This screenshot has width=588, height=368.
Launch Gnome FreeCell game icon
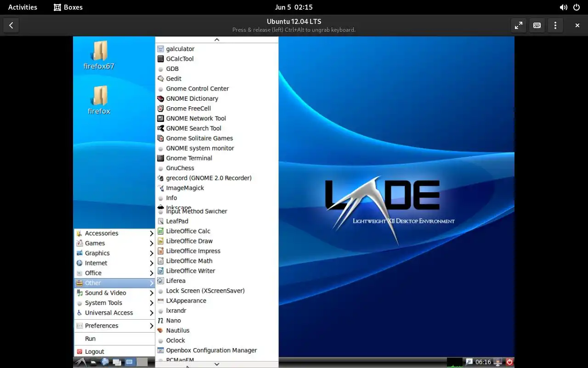coord(160,109)
